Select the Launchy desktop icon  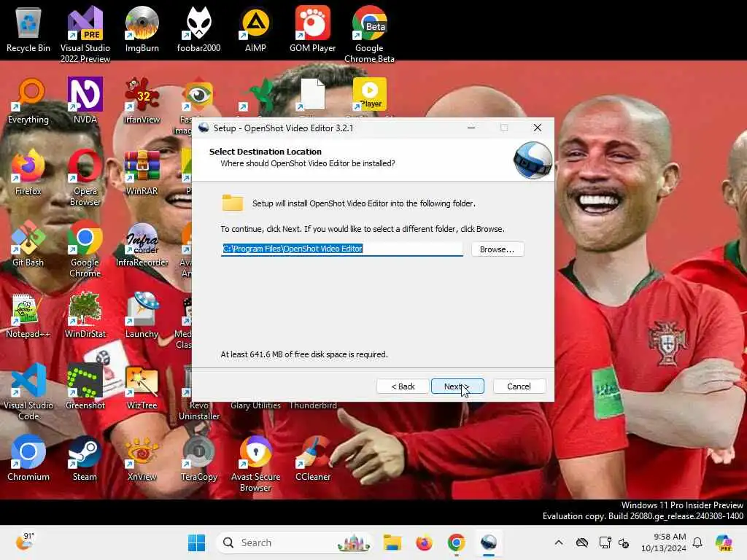coord(142,315)
